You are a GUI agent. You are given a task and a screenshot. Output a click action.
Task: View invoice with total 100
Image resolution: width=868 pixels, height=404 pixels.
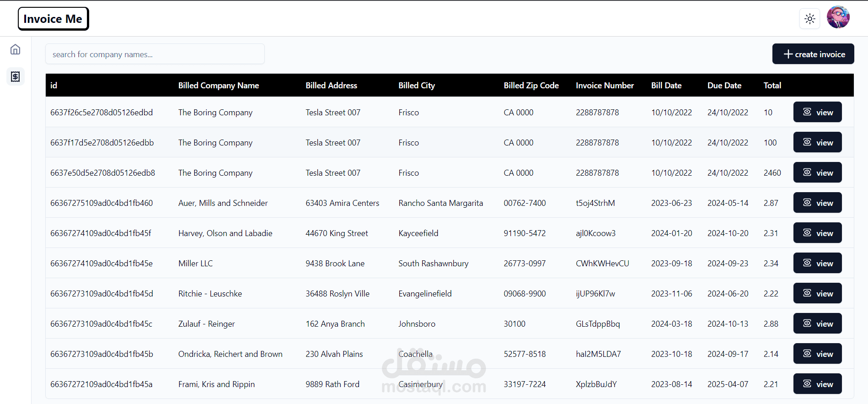pos(817,142)
